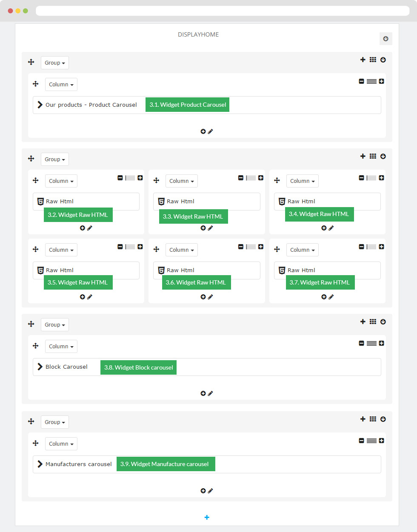Click the width bars icon in Block Carousel column
This screenshot has height=532, width=417.
371,343
